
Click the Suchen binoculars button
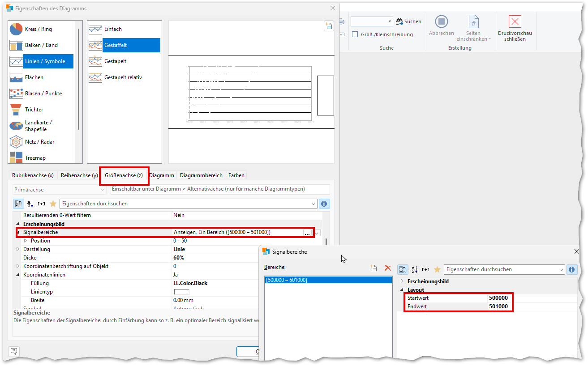click(408, 21)
